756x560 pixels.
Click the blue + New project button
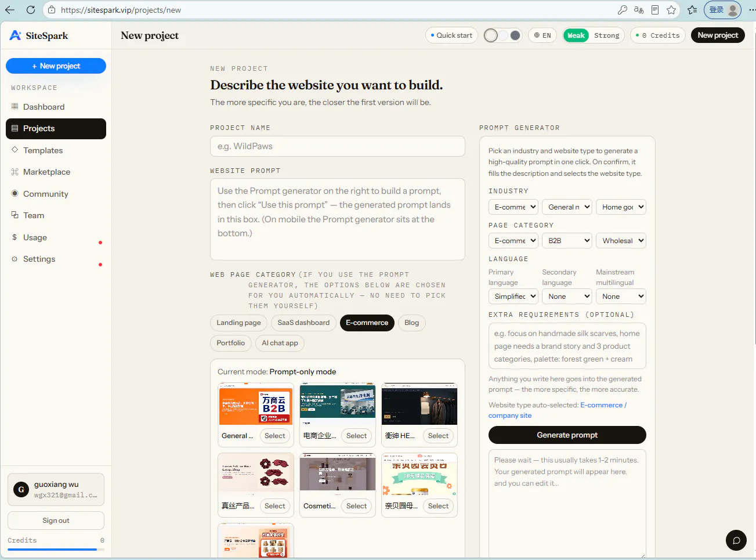[56, 66]
